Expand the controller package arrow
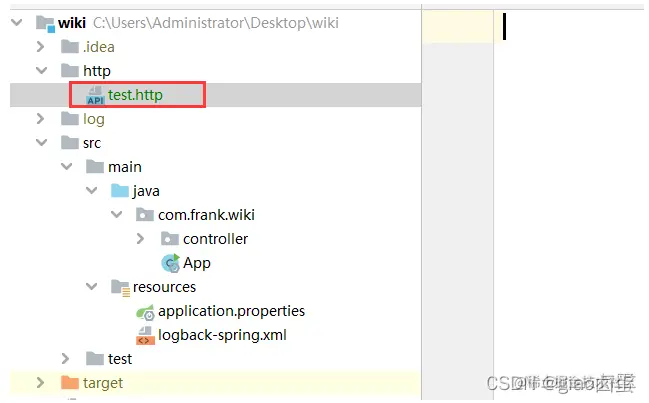 coord(140,238)
